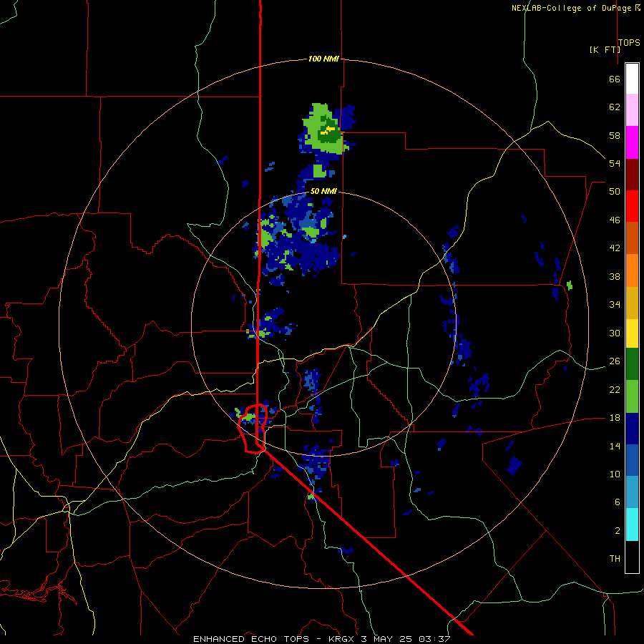This screenshot has width=644, height=644.
Task: Click the 50 NMI range ring label
Action: 323,191
